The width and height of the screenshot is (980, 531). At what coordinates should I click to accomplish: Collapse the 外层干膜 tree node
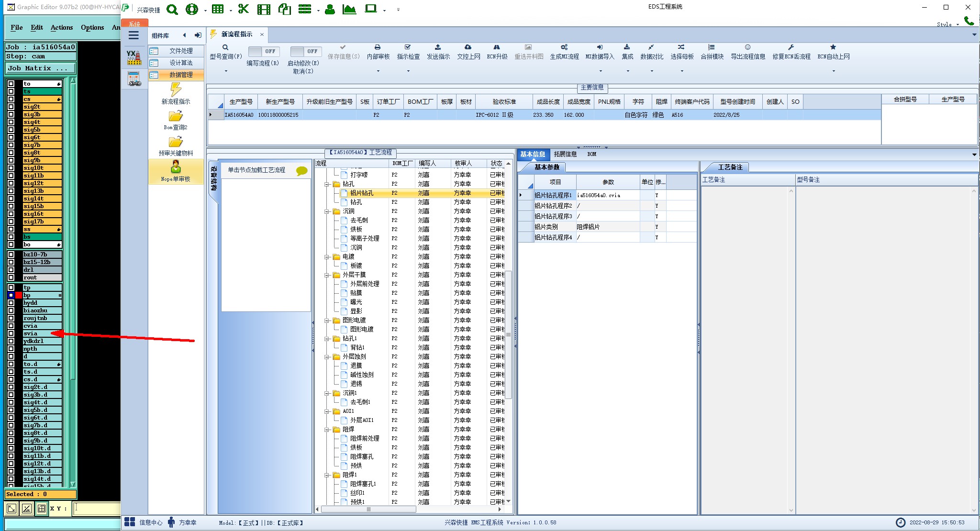(327, 275)
